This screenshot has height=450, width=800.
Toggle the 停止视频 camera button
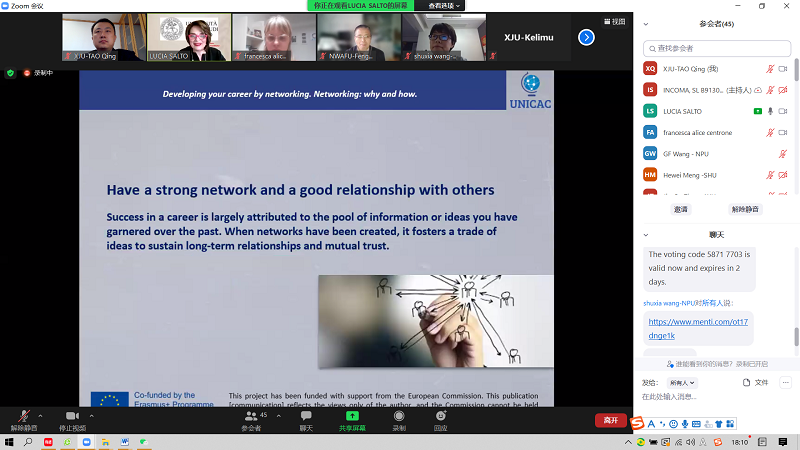(71, 415)
